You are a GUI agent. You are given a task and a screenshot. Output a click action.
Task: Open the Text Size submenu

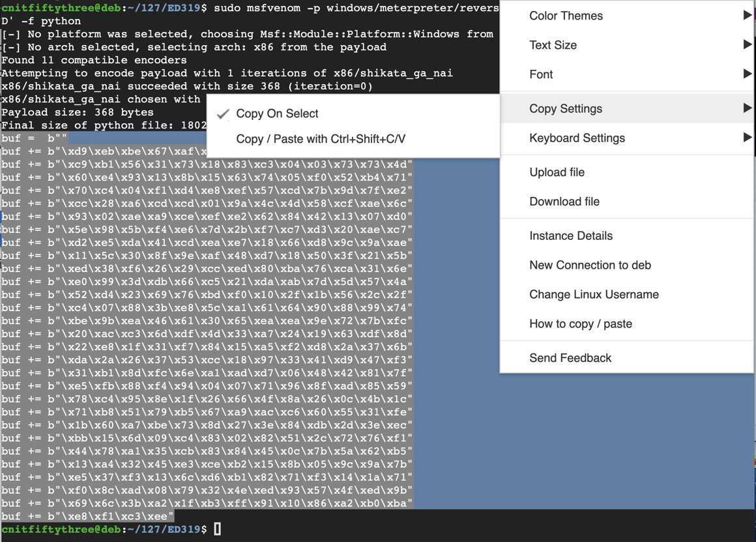pos(627,45)
